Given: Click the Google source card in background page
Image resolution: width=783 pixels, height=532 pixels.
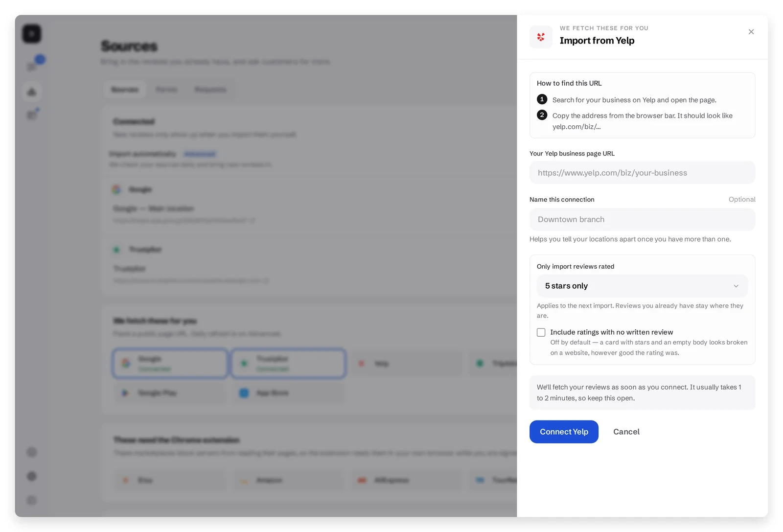Looking at the screenshot, I should point(170,364).
